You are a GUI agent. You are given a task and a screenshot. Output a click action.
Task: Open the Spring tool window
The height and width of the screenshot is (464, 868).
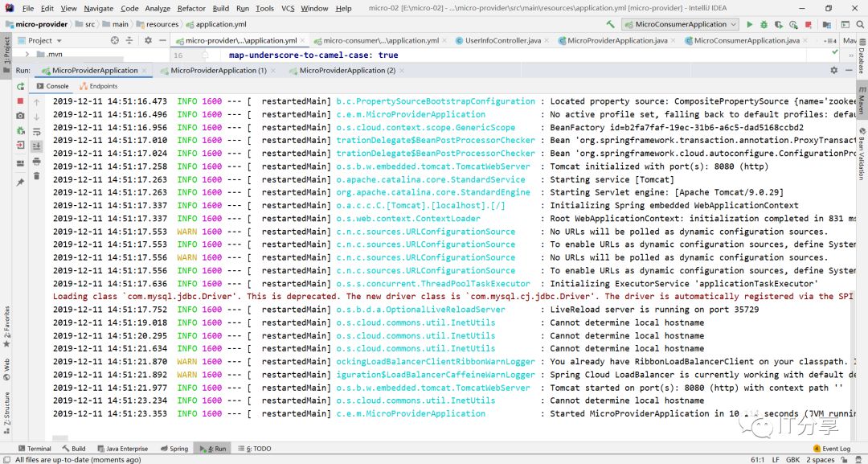pyautogui.click(x=174, y=449)
